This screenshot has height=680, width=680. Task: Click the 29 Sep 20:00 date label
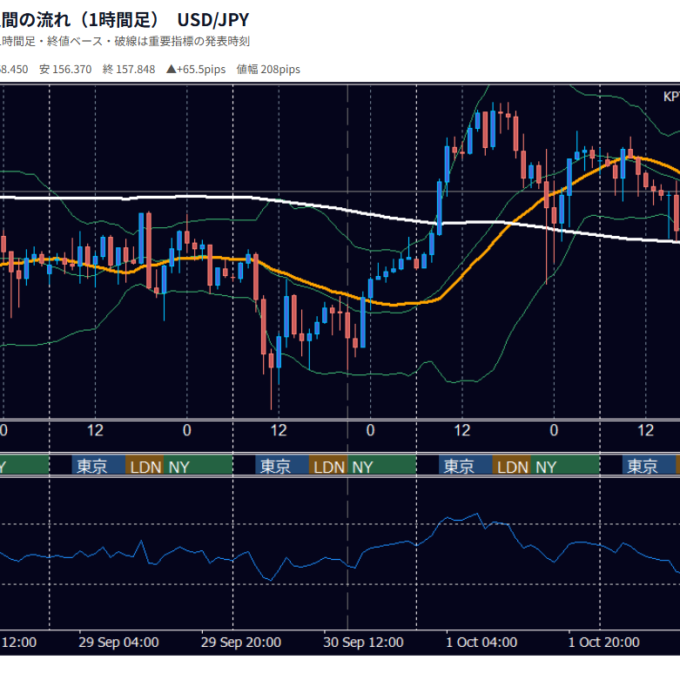point(241,642)
